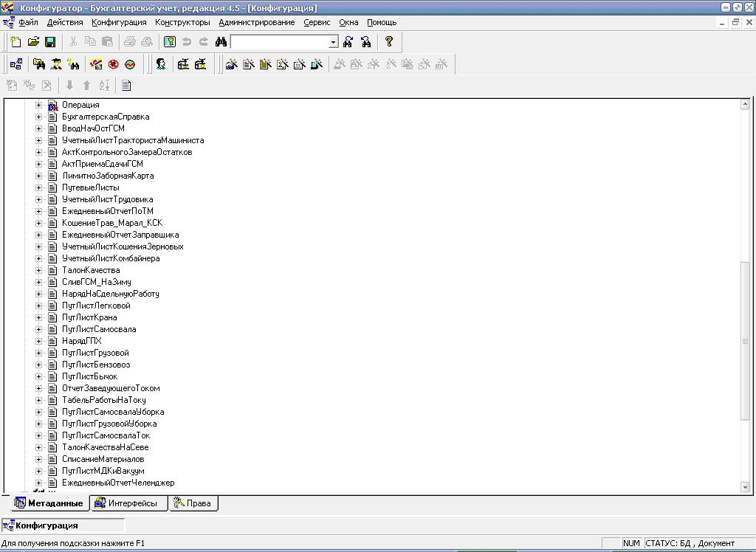The image size is (756, 552).
Task: Click the NUM status bar indicator
Action: coord(632,543)
